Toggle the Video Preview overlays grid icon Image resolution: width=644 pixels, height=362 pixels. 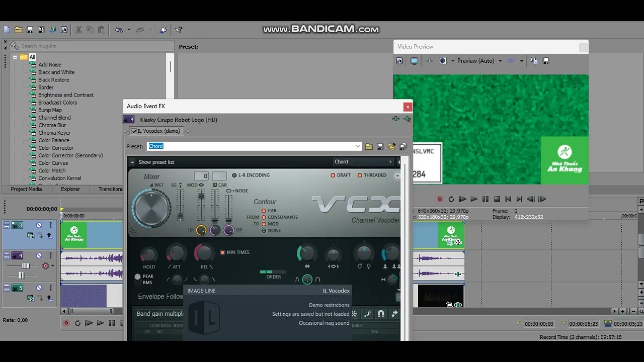coord(511,61)
